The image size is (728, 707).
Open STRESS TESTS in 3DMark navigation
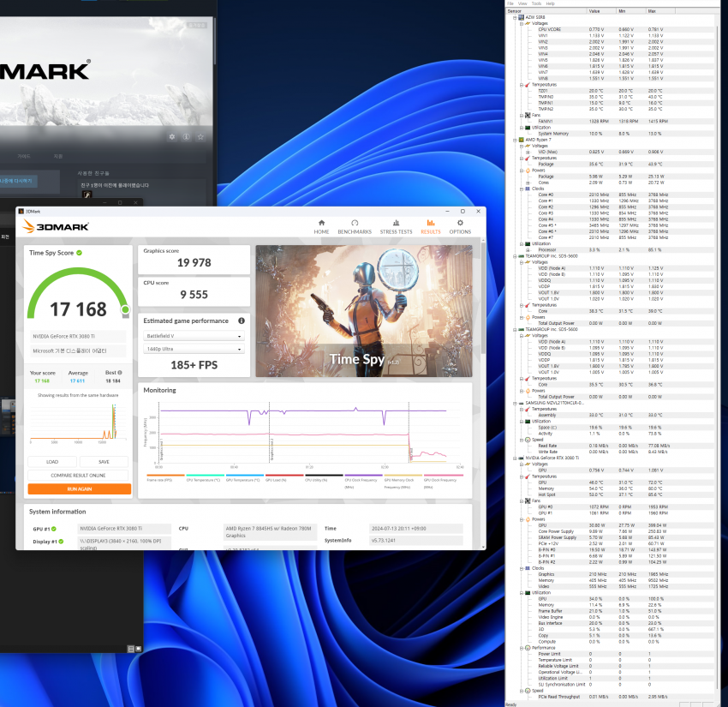[x=396, y=227]
